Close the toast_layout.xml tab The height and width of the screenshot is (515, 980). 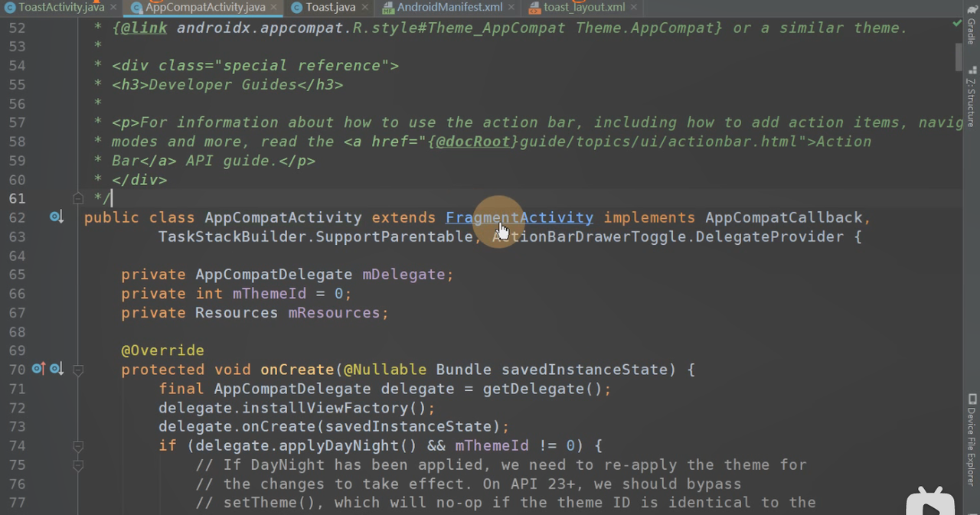pos(633,7)
